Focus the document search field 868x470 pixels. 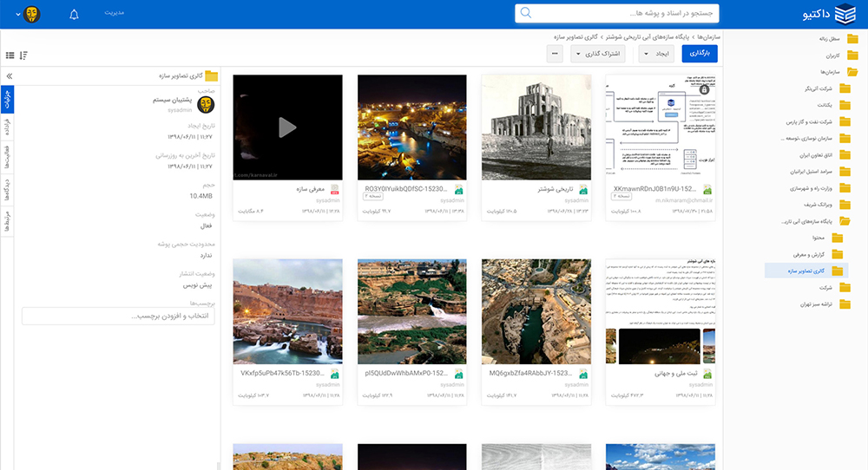616,13
